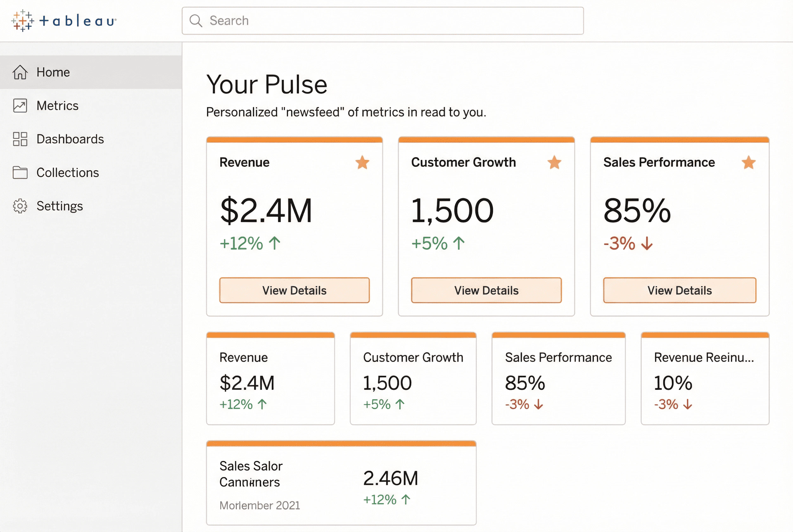Open small Revenue $2.4M metric card
This screenshot has height=532, width=793.
(270, 380)
